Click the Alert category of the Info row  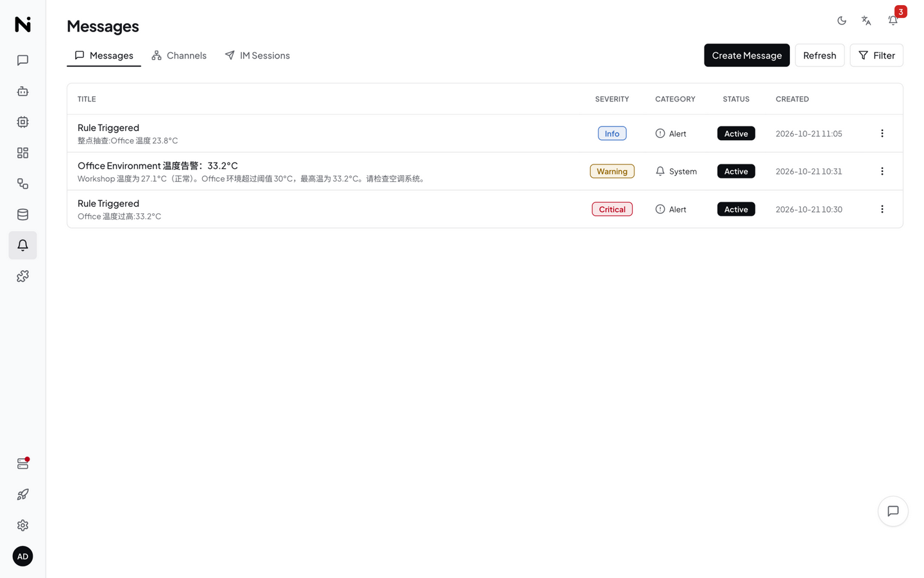click(x=671, y=134)
